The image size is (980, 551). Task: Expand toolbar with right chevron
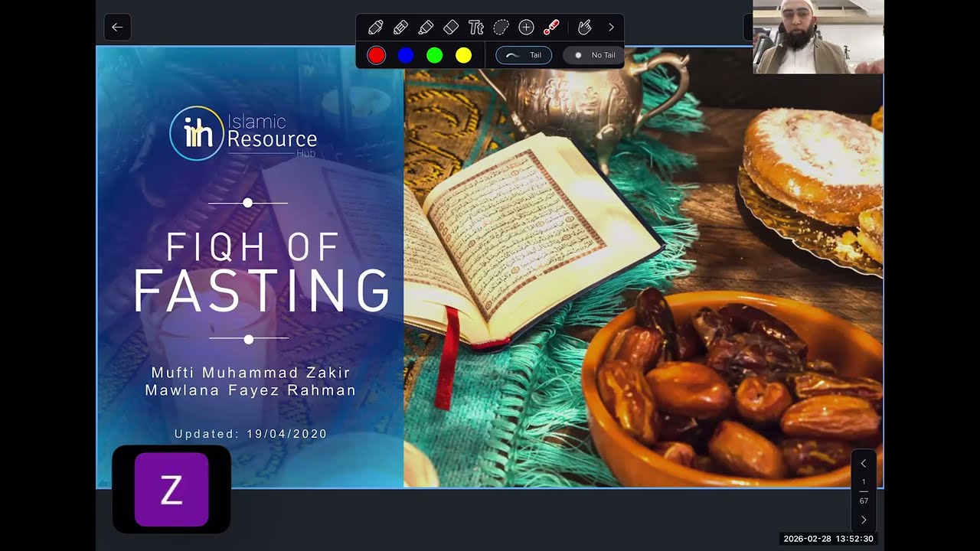click(611, 28)
